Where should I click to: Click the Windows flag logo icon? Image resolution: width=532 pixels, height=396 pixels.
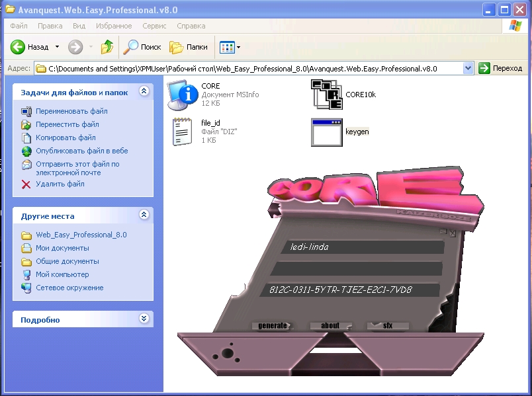pos(515,26)
